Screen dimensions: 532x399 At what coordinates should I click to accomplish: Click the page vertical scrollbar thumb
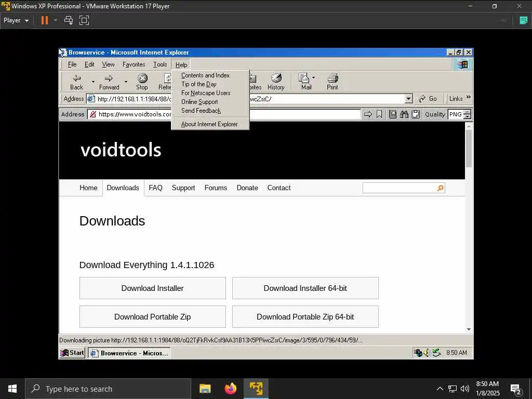(469, 149)
